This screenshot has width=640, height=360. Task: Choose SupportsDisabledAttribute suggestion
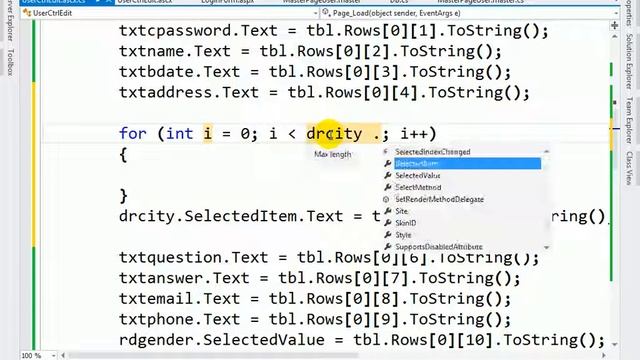coord(439,247)
